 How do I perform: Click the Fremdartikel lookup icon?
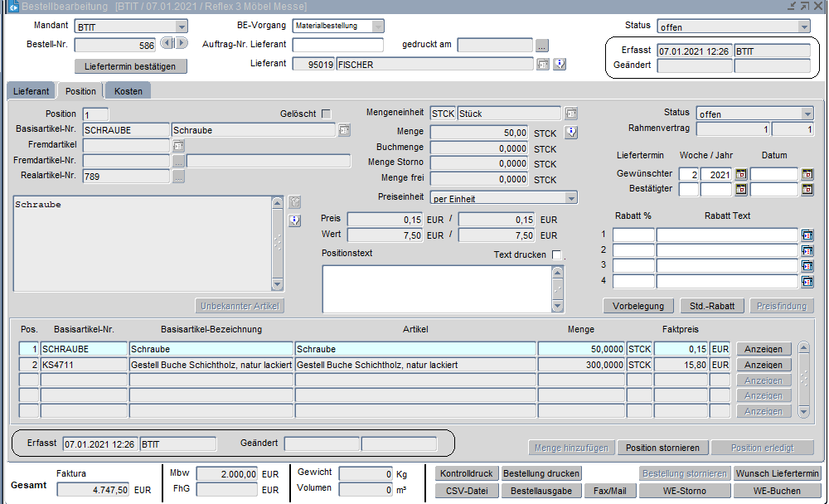coord(178,146)
